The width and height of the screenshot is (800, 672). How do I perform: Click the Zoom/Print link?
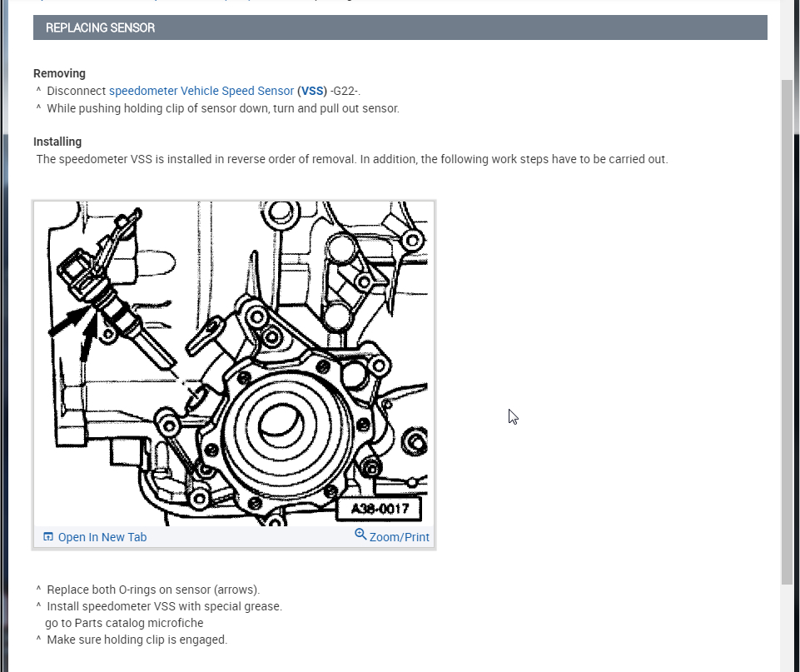(399, 537)
